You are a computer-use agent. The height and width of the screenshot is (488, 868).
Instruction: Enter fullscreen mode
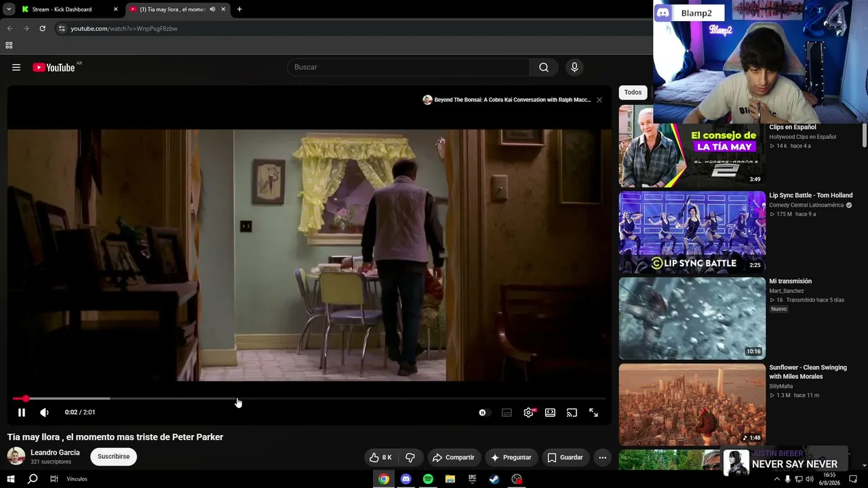click(x=593, y=412)
